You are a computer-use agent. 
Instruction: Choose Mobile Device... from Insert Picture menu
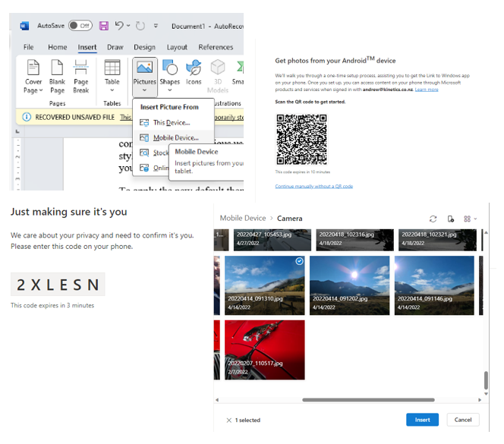(175, 137)
